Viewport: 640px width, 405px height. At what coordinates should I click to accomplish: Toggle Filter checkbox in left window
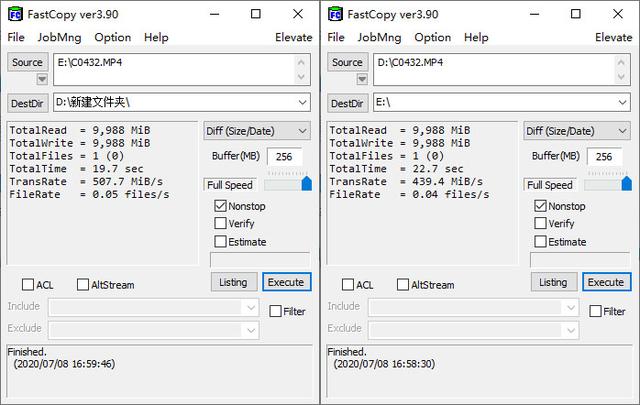coord(276,311)
